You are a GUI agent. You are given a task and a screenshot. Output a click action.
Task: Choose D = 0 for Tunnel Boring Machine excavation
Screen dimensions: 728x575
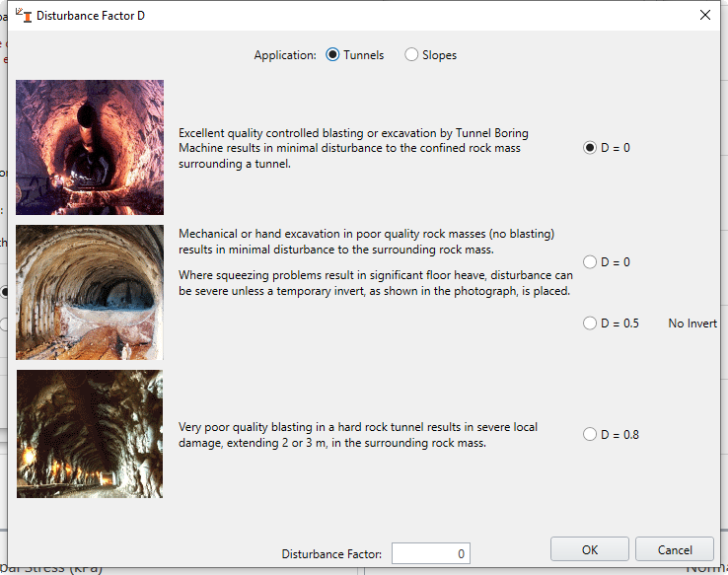pos(590,148)
